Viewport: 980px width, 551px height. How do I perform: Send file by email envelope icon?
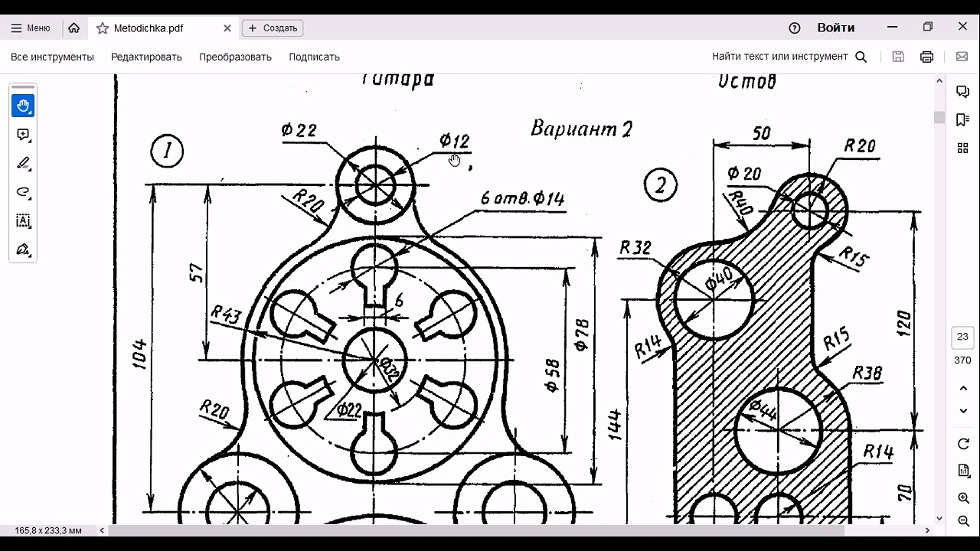pos(962,57)
